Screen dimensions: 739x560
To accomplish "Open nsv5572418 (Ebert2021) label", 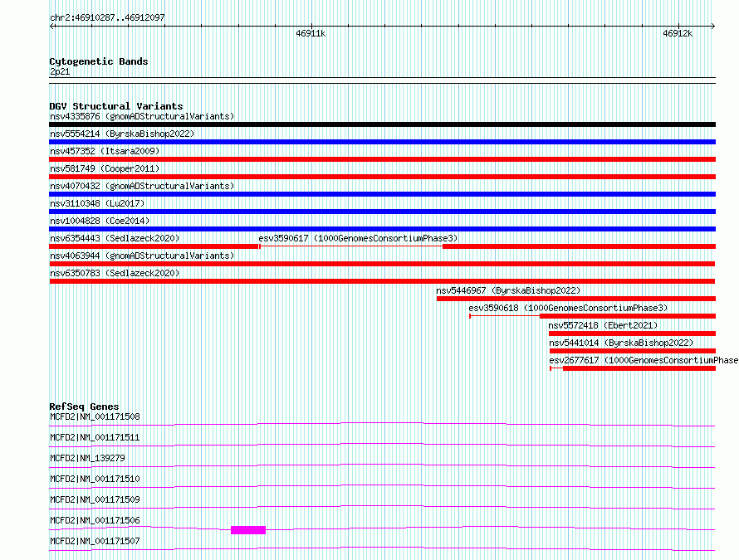I will pyautogui.click(x=603, y=325).
